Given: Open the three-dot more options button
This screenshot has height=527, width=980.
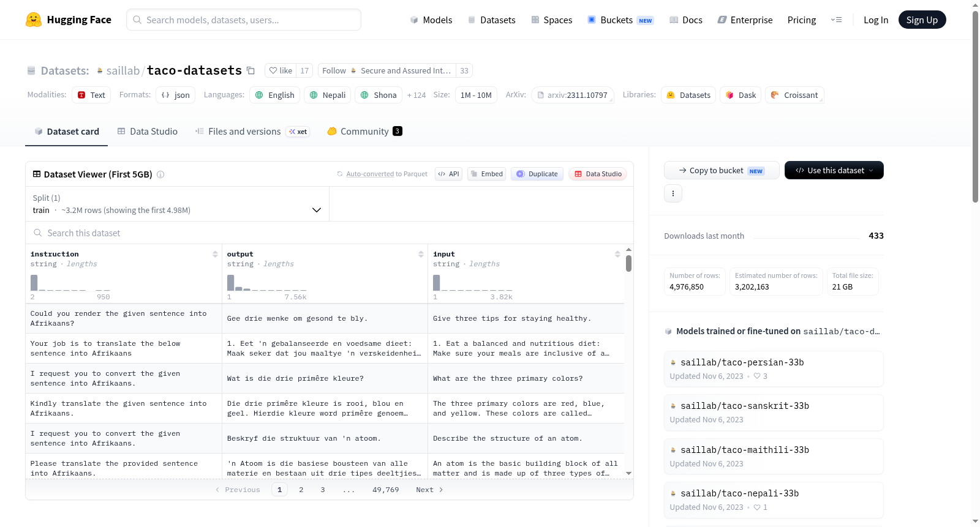Looking at the screenshot, I should coord(673,193).
